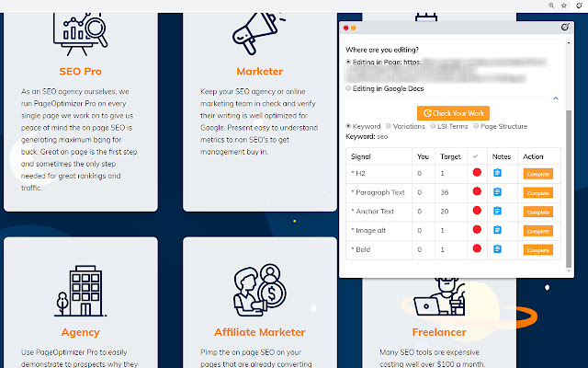
Task: Open the PageOptimizer extension icon in browser toolbar
Action: pyautogui.click(x=580, y=6)
